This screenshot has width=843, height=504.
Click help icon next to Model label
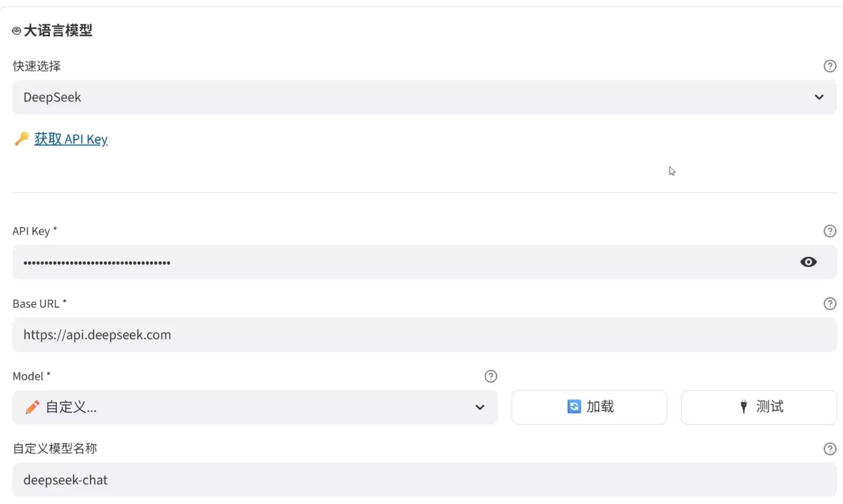pyautogui.click(x=490, y=377)
